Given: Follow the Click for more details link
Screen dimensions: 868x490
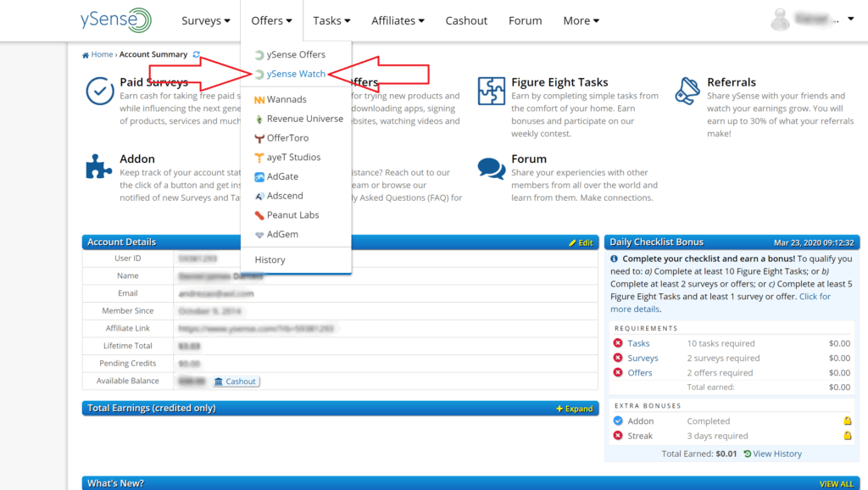Looking at the screenshot, I should click(x=721, y=303).
